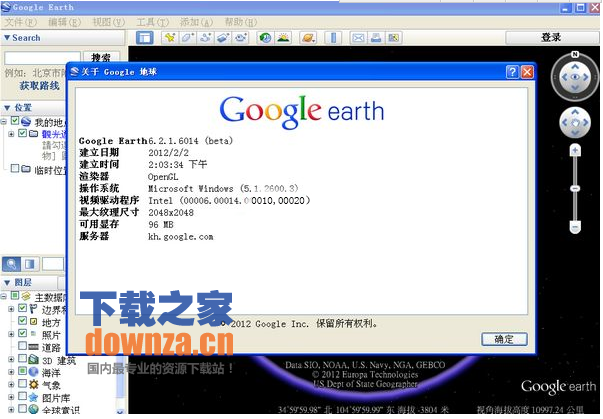The image size is (603, 419).
Task: Close the 关于 Google 地球 dialog
Action: click(x=527, y=72)
